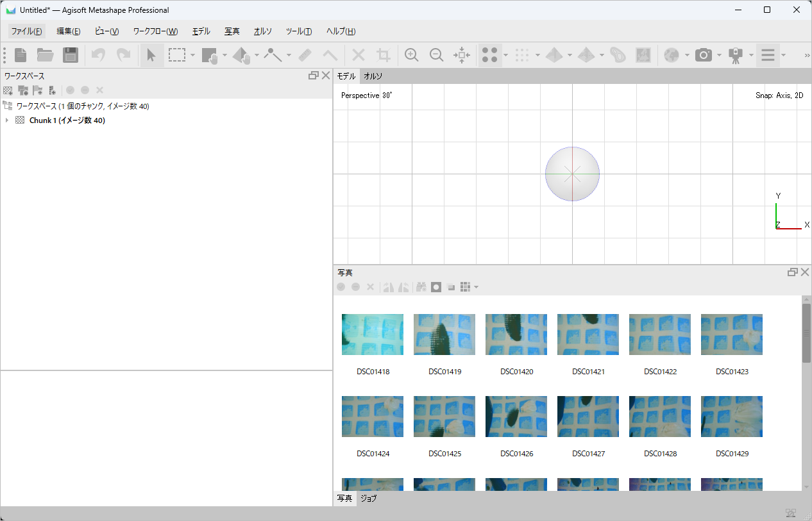Choose the Move object tool
Viewport: 812px width, 521px height.
(242, 55)
